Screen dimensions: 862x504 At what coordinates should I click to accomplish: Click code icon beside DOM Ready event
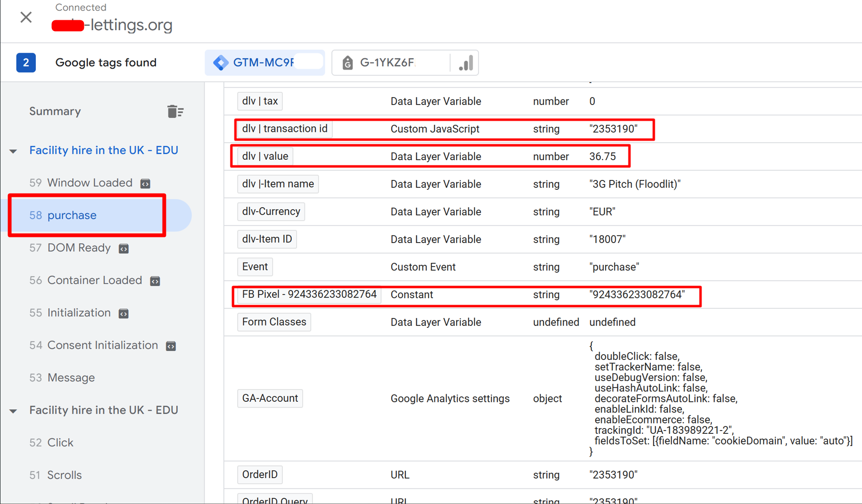click(x=124, y=248)
